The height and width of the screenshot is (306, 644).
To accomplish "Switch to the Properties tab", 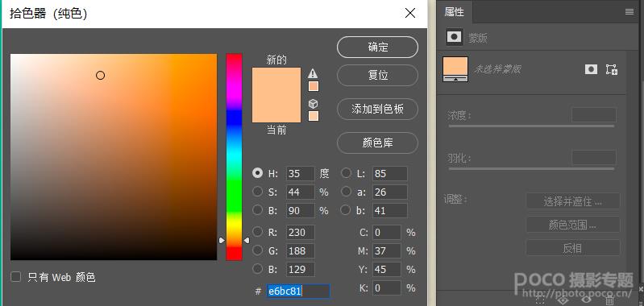I will pyautogui.click(x=455, y=12).
